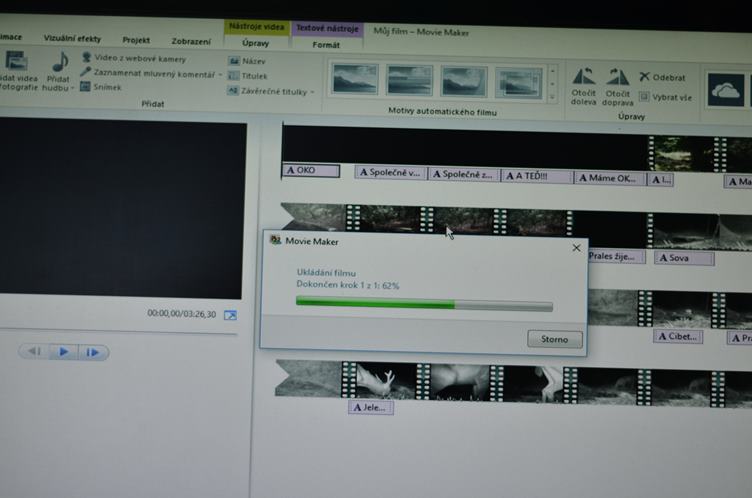Select the Sova caption

pos(685,258)
